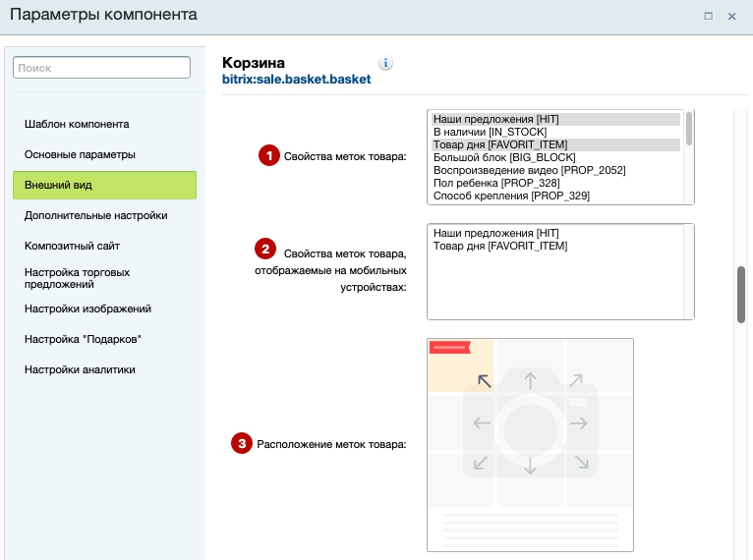Select Большой блок [BIG_BLOCK] option
This screenshot has height=560, width=753.
(x=555, y=157)
